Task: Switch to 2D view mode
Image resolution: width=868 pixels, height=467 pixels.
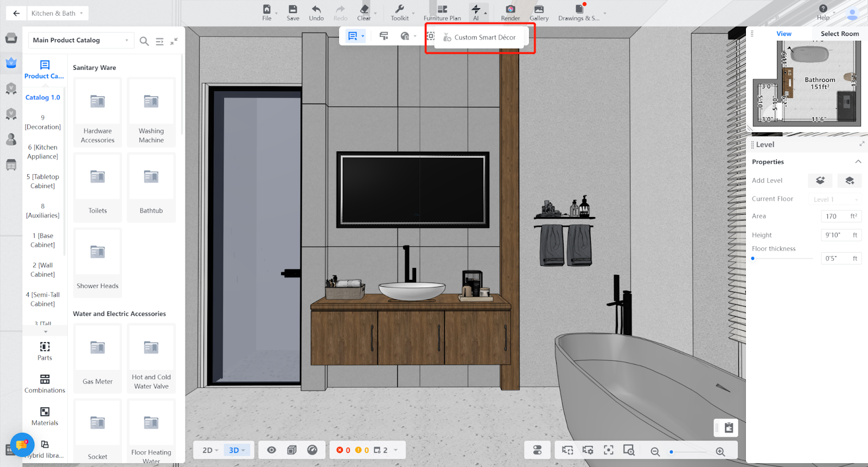Action: (210, 450)
